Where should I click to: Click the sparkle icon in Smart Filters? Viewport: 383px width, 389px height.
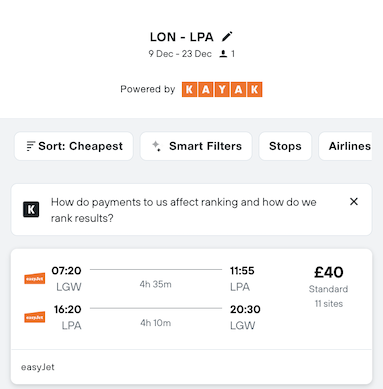click(156, 146)
